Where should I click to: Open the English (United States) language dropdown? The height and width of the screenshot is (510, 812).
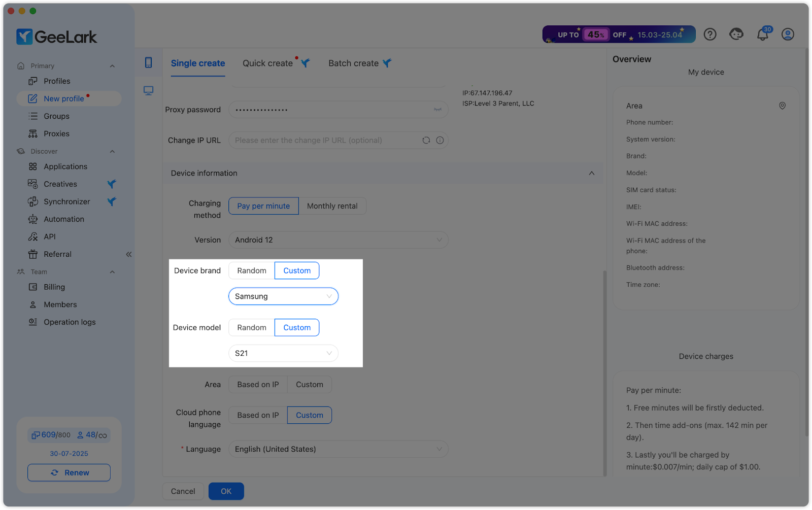pyautogui.click(x=339, y=449)
